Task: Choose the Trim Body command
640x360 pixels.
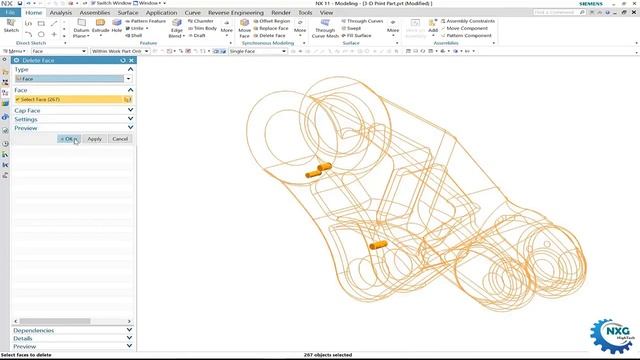Action: coord(202,28)
